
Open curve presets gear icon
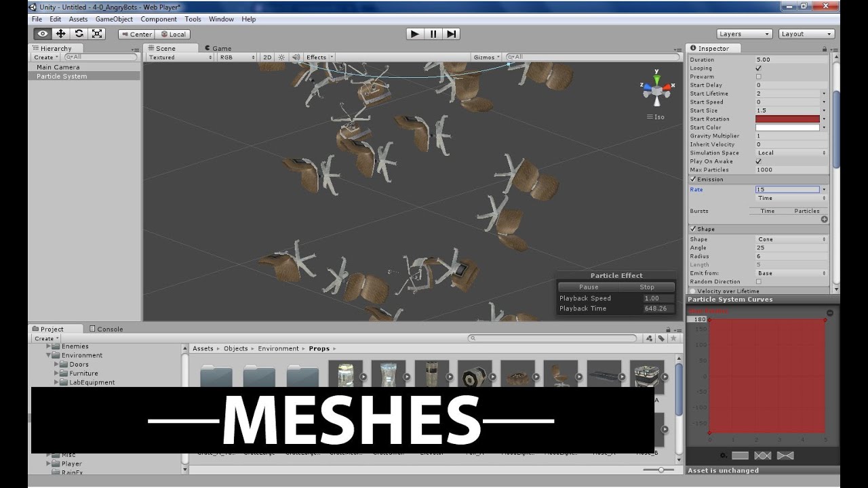(724, 455)
